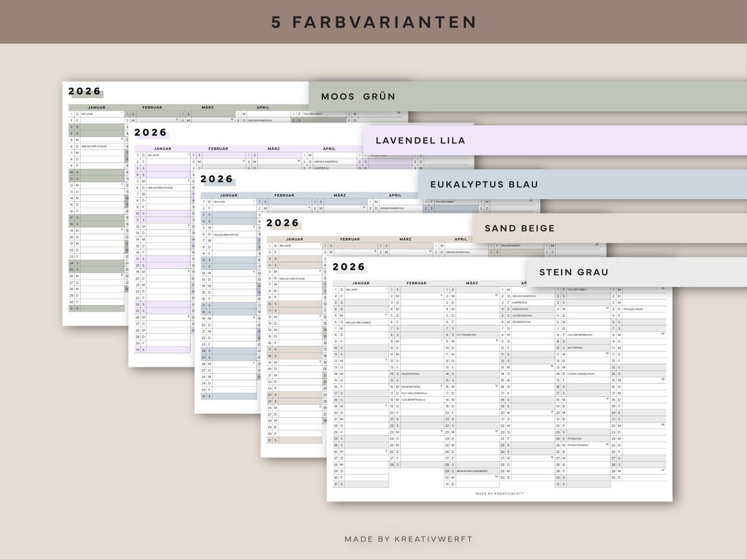Click "APRIL" header in the lavender calendar

coord(329,149)
